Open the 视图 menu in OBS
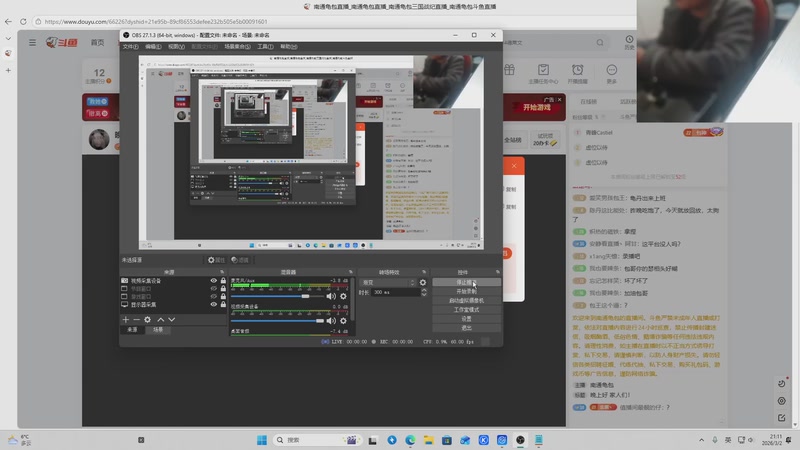The image size is (800, 450). [176, 46]
